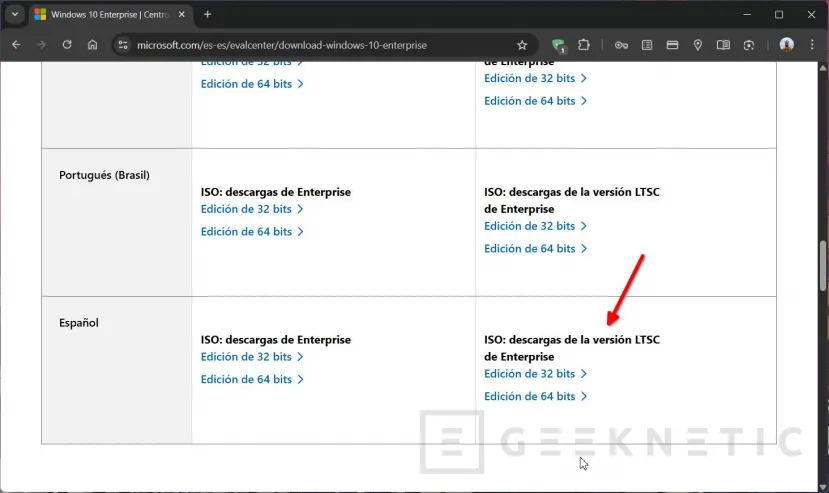Click the scrollbar up arrow

pyautogui.click(x=823, y=68)
